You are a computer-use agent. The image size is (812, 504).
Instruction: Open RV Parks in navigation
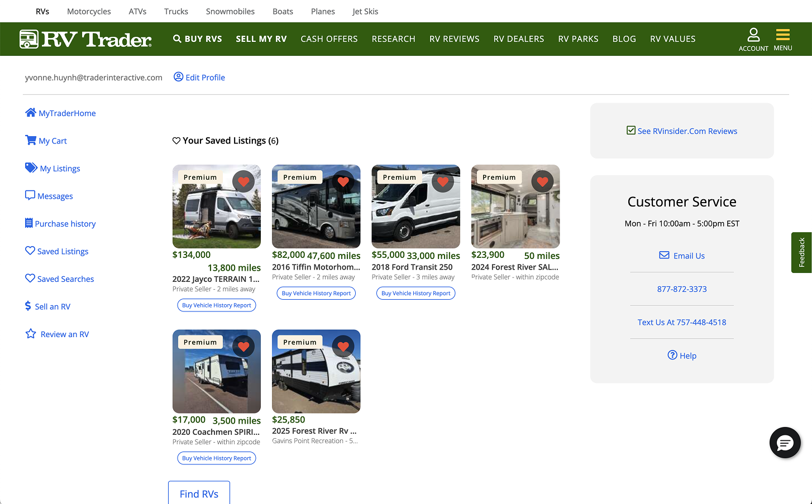tap(578, 39)
